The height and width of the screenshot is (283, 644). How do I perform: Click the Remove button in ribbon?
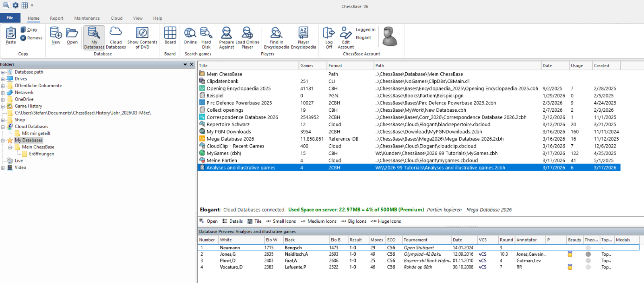pos(31,38)
